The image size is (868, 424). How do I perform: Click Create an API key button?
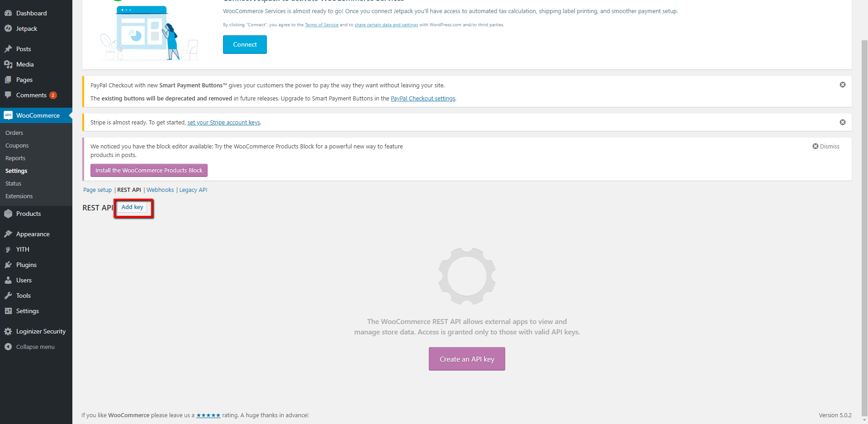(x=467, y=359)
